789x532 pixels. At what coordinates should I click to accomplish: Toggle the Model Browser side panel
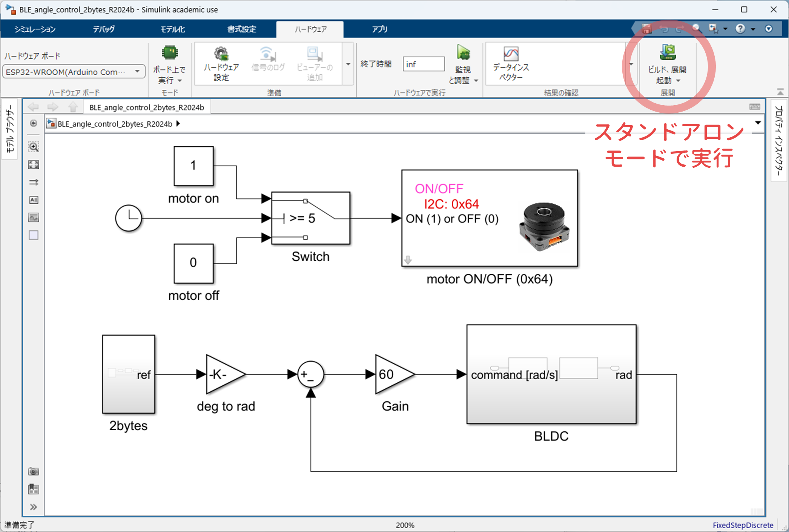point(10,128)
